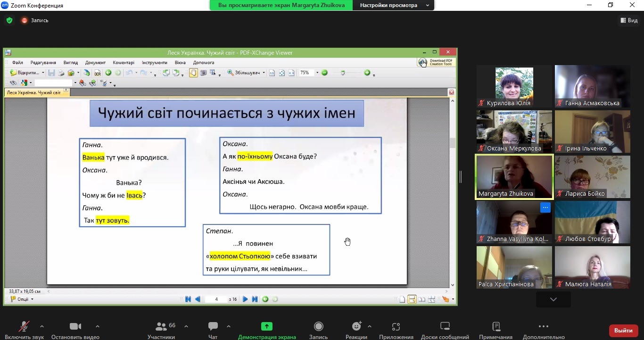Open the Zoom chat panel

tap(213, 330)
